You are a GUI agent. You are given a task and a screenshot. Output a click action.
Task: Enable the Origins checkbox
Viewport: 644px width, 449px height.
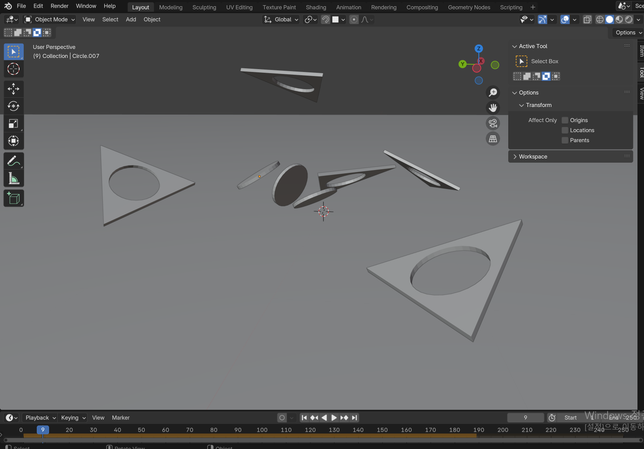(x=565, y=120)
